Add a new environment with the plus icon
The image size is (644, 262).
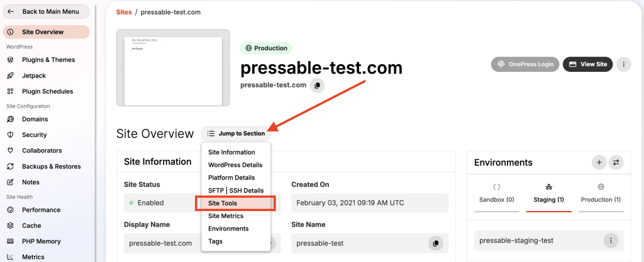coord(599,162)
